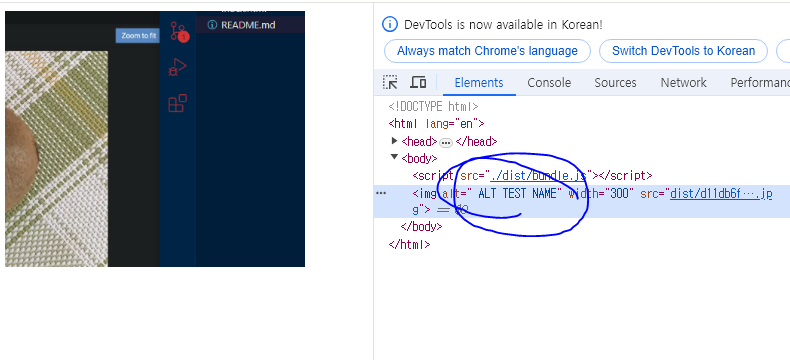
Task: Select the html lang="en" opening tag
Action: [436, 123]
